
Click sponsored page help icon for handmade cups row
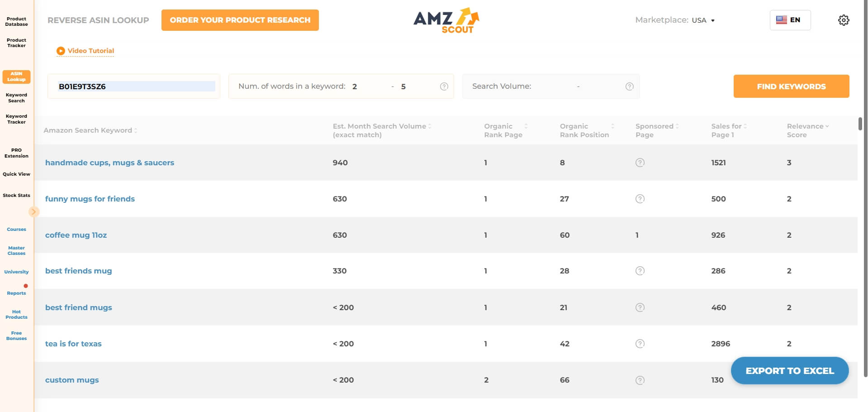(640, 163)
